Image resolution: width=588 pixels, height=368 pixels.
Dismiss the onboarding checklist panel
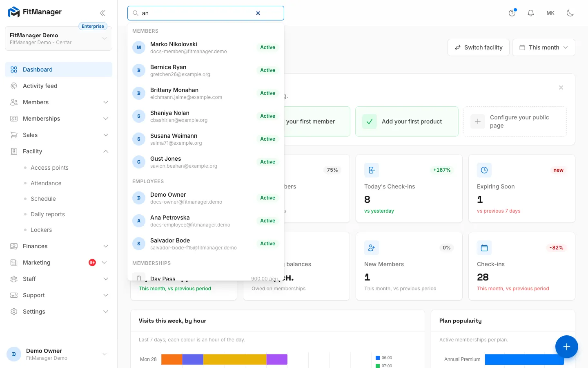pos(561,88)
